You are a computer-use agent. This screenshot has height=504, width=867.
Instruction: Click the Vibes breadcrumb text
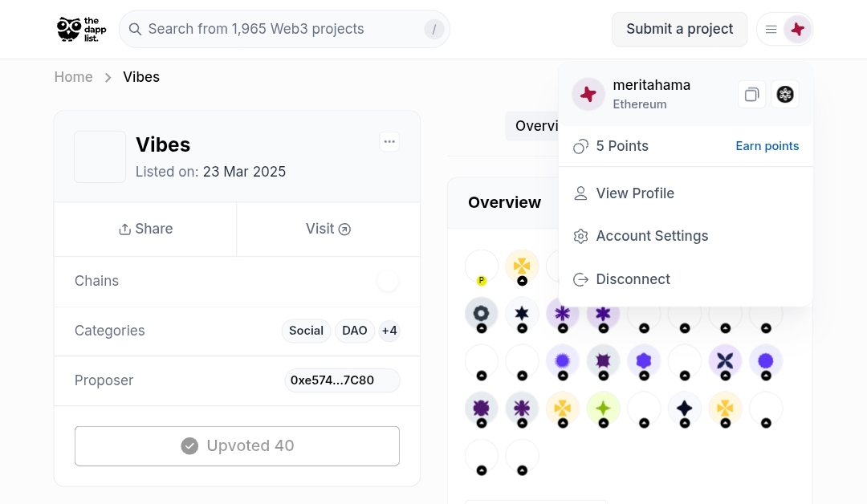coord(141,77)
